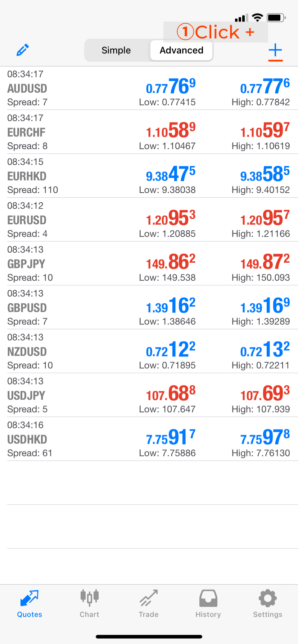Tap NZDUSD bid price 0.72122
298x644 pixels.
(171, 349)
